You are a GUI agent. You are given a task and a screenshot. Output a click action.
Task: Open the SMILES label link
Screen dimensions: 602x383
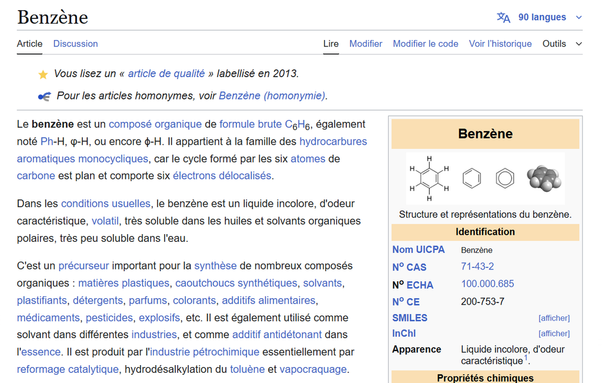point(410,318)
